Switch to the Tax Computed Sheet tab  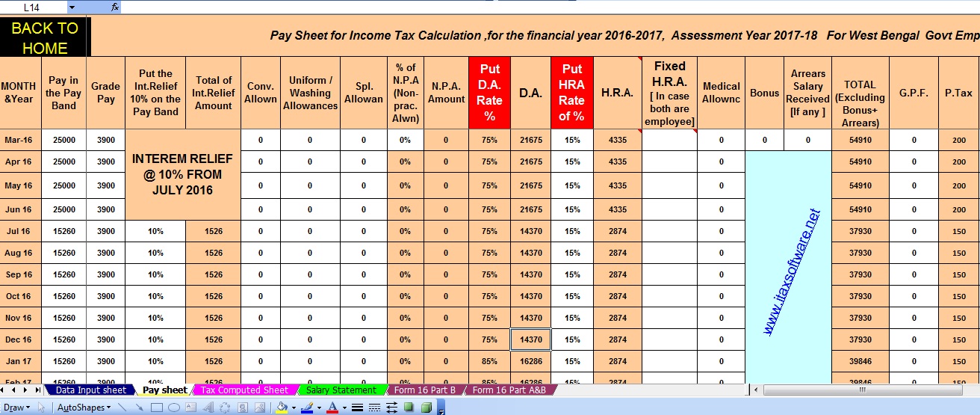pos(244,390)
